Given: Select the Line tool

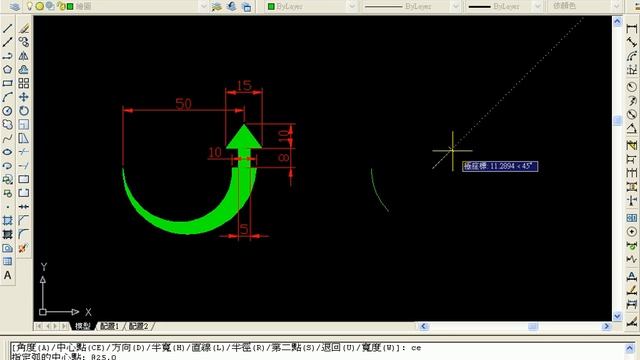Looking at the screenshot, I should pyautogui.click(x=7, y=28).
